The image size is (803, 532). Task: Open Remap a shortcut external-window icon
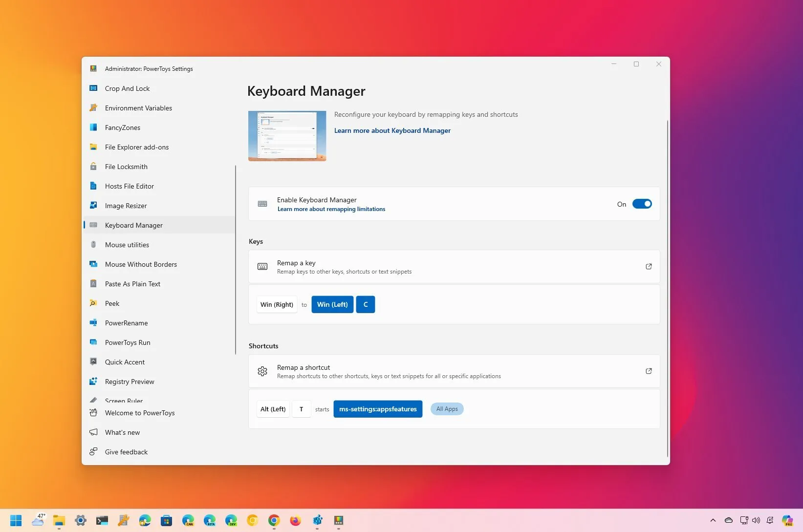point(649,371)
